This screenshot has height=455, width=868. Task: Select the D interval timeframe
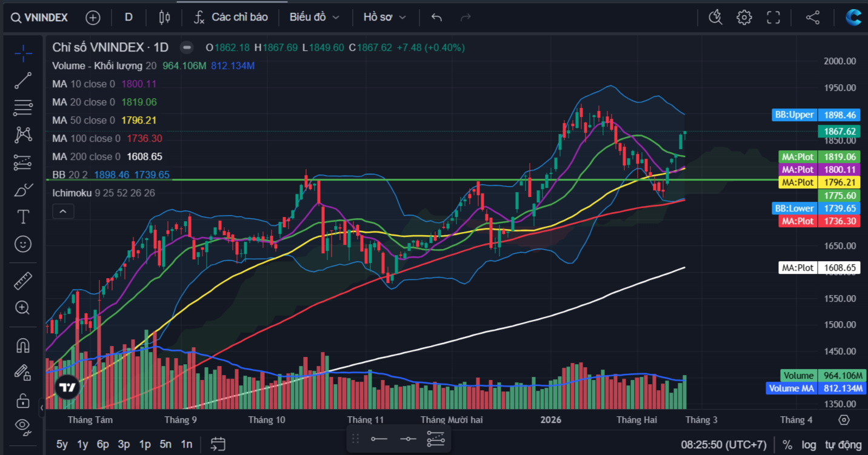point(129,18)
